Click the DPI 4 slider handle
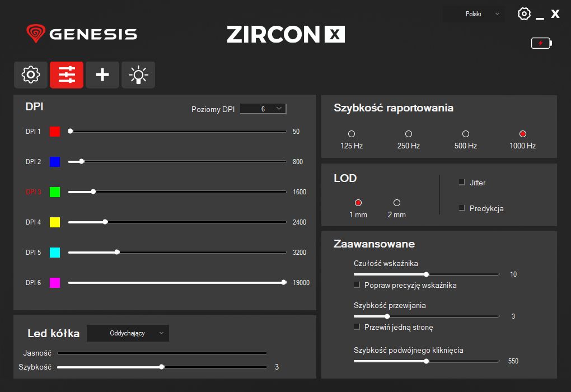This screenshot has height=392, width=571. tap(105, 222)
